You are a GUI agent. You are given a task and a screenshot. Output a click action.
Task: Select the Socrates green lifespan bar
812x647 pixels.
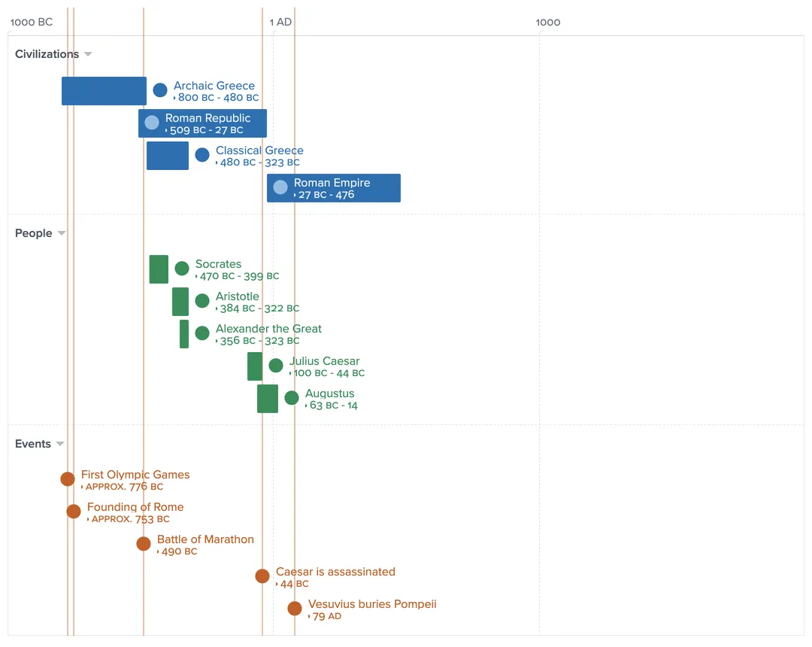coord(159,269)
